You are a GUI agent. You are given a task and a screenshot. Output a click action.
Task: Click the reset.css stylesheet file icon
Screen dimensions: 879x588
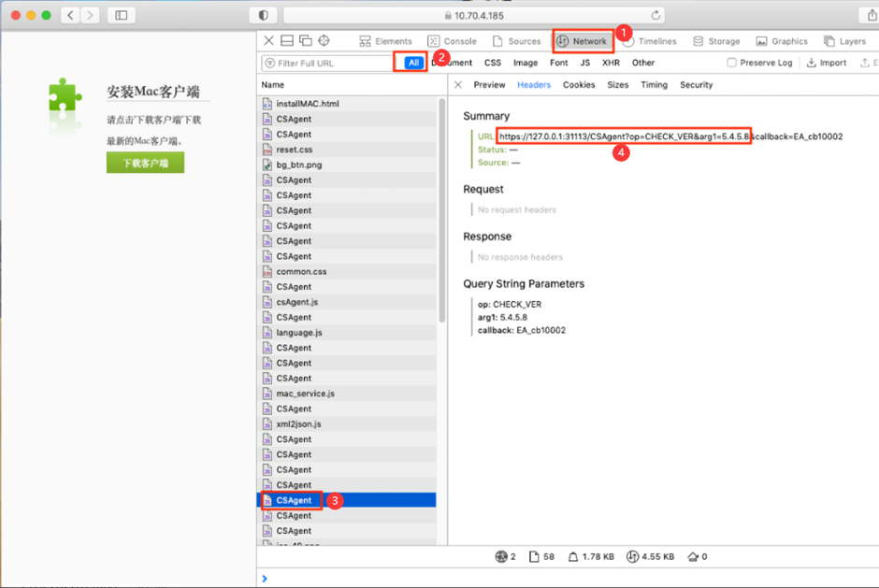coord(267,150)
